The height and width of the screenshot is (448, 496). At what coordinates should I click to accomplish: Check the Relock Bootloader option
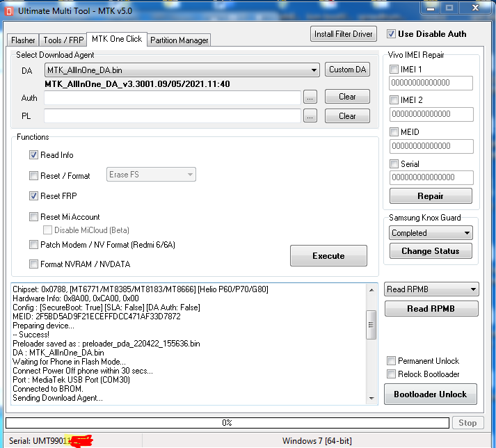pos(391,374)
